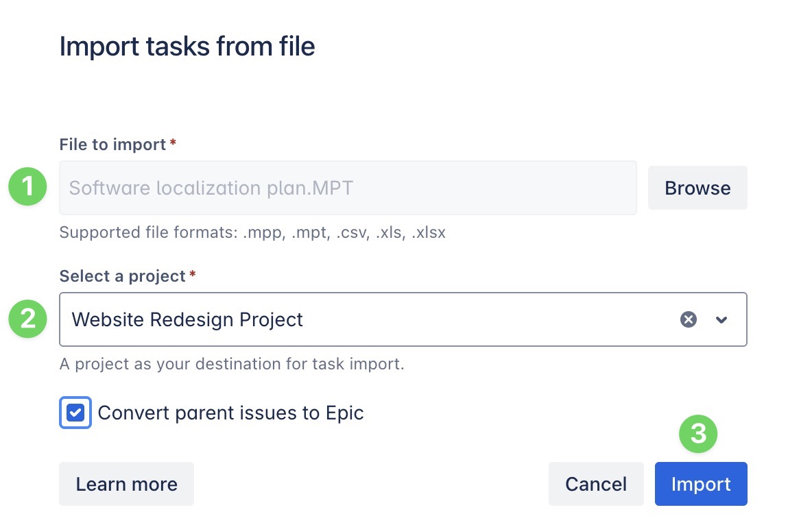
Task: Expand the project dropdown chevron arrow
Action: pyautogui.click(x=721, y=319)
